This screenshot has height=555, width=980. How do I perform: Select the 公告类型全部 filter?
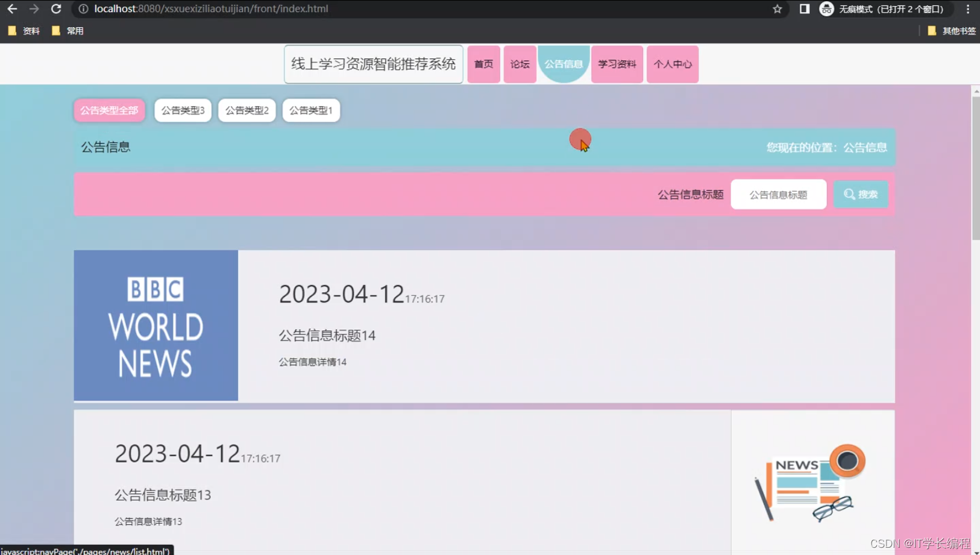(109, 110)
